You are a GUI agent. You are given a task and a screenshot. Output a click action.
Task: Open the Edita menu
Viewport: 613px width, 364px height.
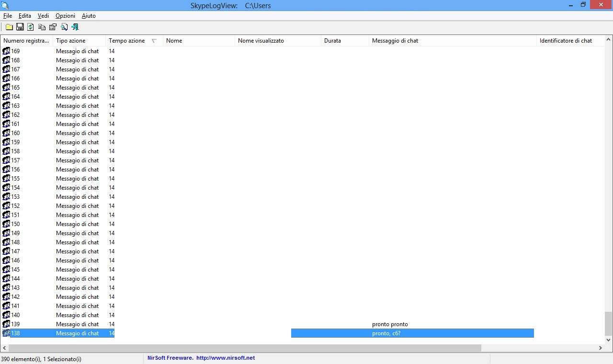coord(24,16)
